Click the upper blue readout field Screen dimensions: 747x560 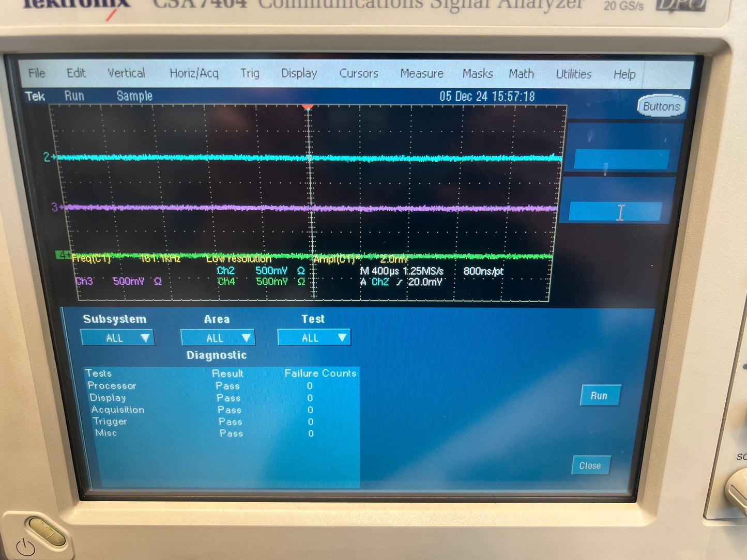click(622, 160)
